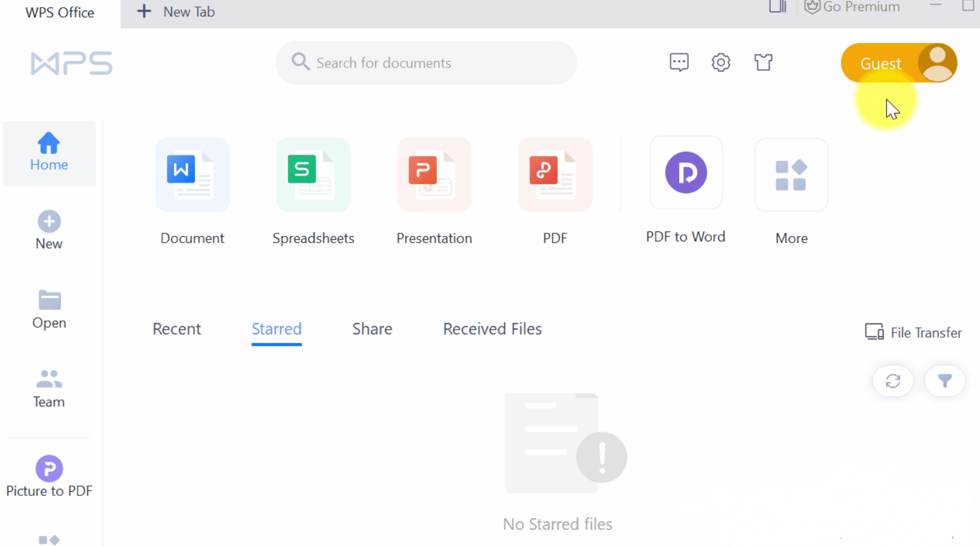Click the Guest account button
Screen dimensions: 980x547
click(899, 63)
